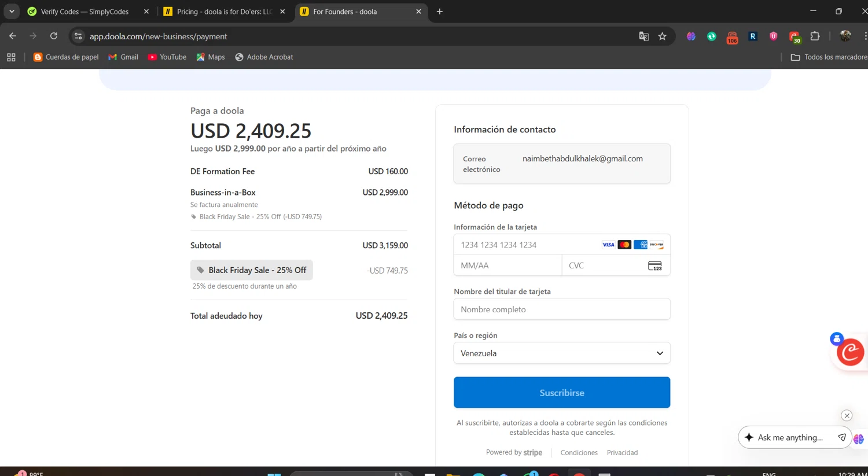868x476 pixels.
Task: Open the brain-shaped extension icon
Action: (691, 36)
